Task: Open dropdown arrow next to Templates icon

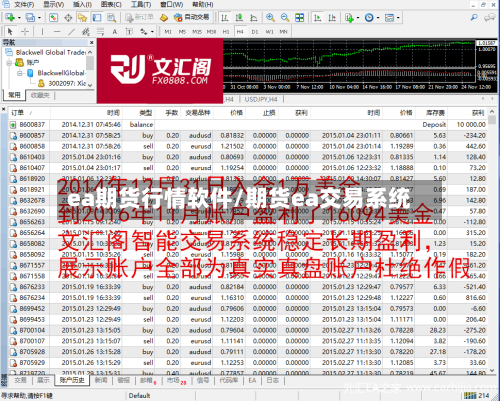Action: click(398, 18)
